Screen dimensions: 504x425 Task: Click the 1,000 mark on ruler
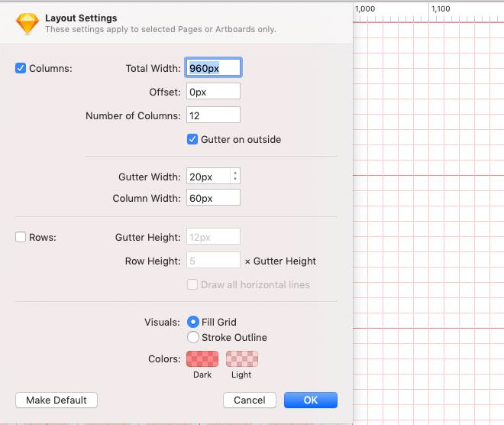pos(366,9)
